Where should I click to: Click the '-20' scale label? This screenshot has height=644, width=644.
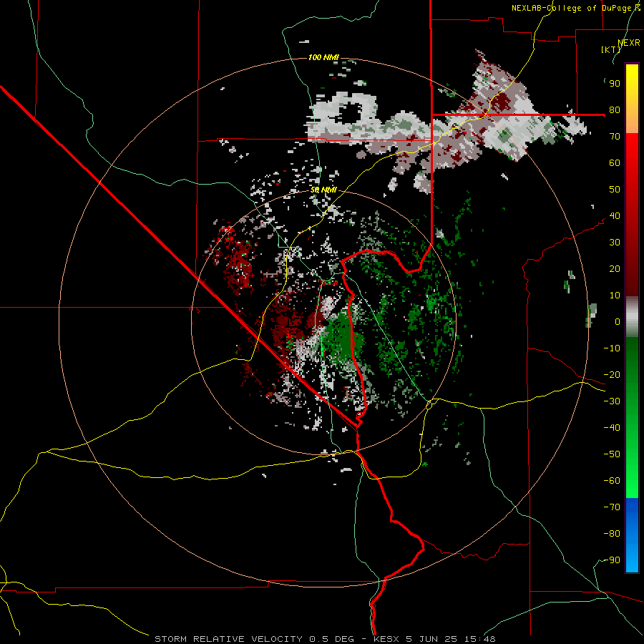(612, 374)
